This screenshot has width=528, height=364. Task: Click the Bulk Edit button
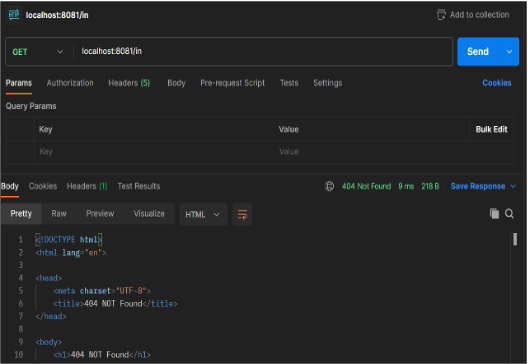(x=491, y=129)
